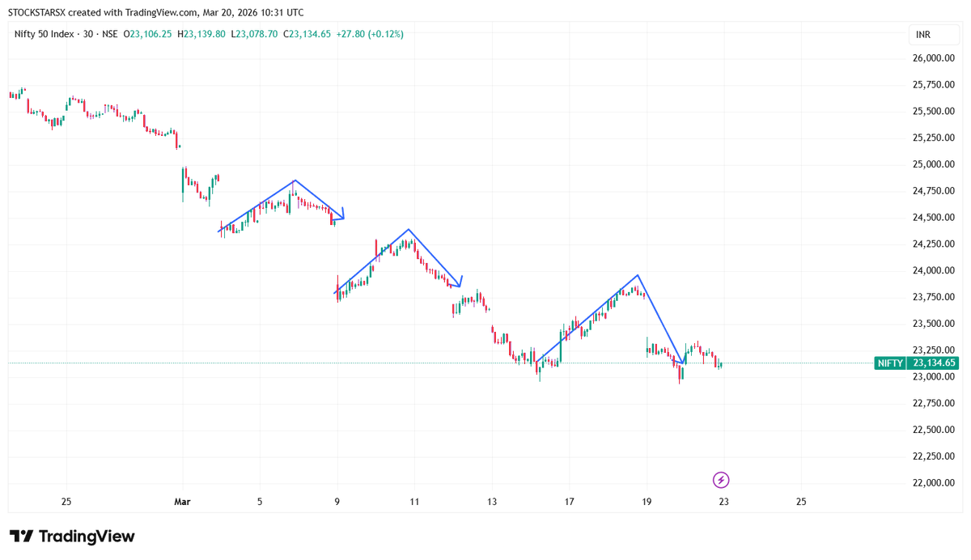Click the 24,000.00 price axis label

[x=933, y=270]
